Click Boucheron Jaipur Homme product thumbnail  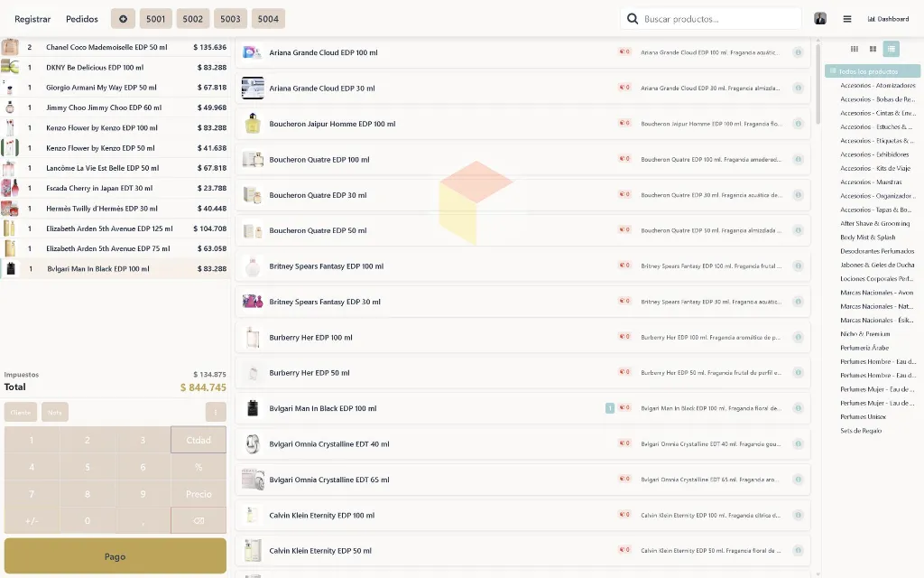pyautogui.click(x=253, y=124)
